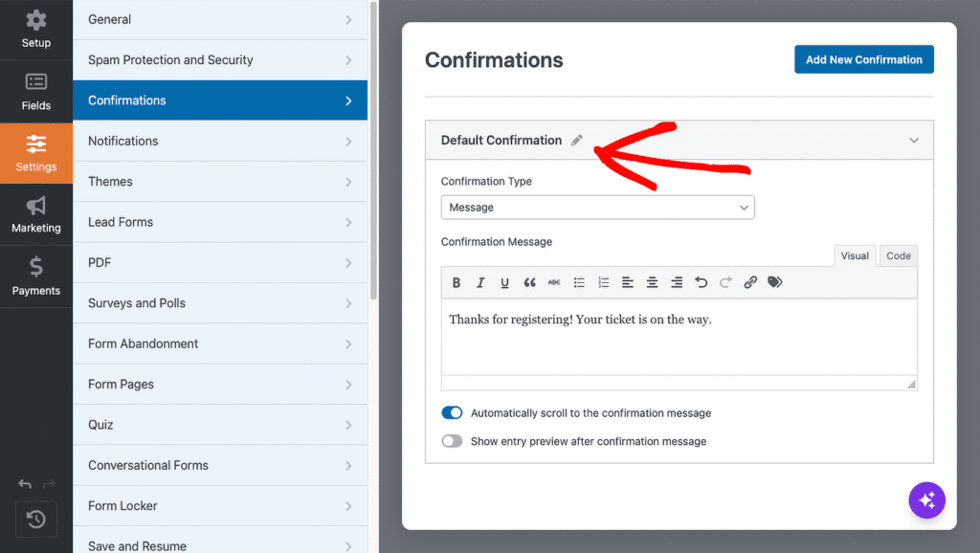980x553 pixels.
Task: Open the smart tags icon
Action: pyautogui.click(x=775, y=282)
